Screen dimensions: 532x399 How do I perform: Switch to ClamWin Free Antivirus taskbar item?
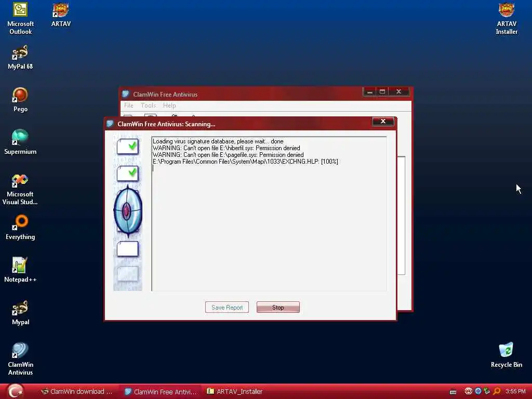tap(161, 392)
